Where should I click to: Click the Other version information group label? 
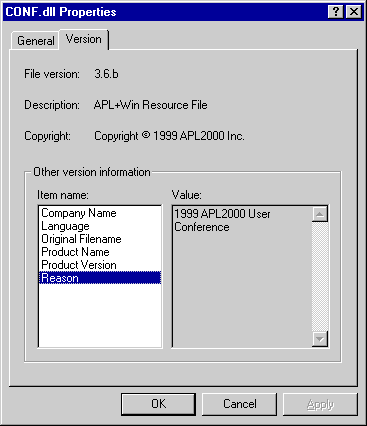(x=92, y=172)
